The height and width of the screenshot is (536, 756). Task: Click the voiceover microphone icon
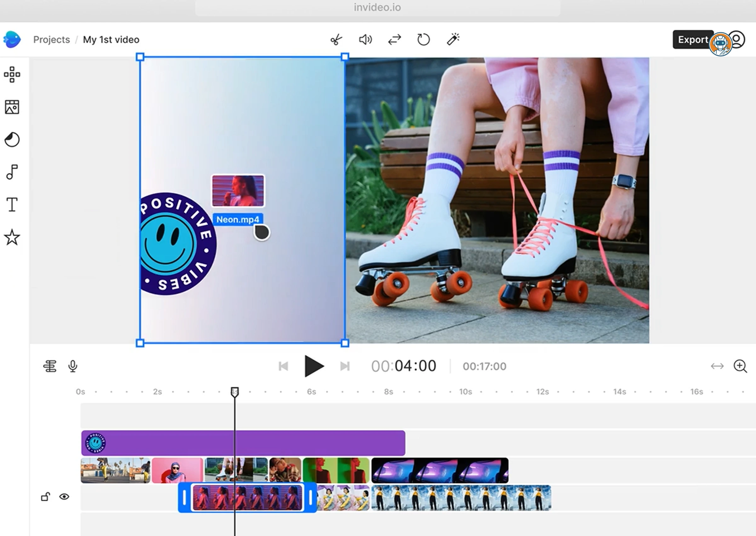pyautogui.click(x=72, y=366)
